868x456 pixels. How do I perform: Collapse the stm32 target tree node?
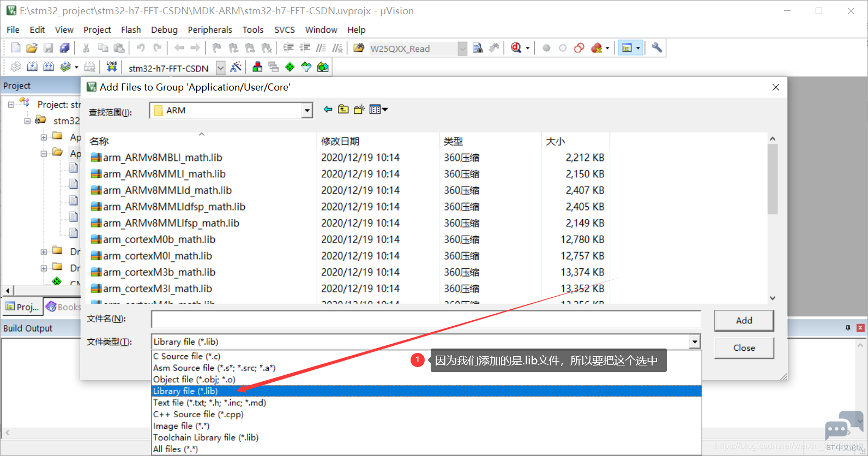click(27, 121)
